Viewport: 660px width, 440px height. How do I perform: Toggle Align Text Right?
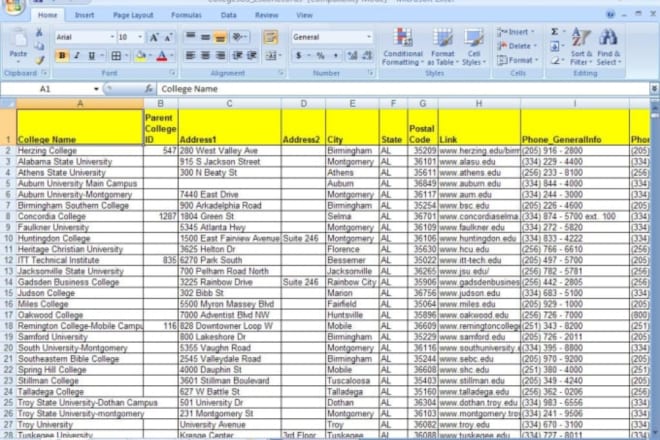[220, 55]
